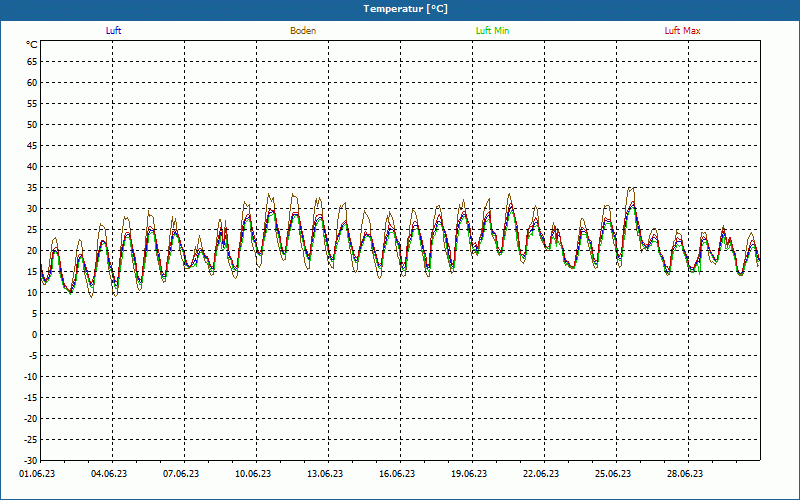Click the 55 y-axis value
The width and height of the screenshot is (800, 500).
point(32,104)
